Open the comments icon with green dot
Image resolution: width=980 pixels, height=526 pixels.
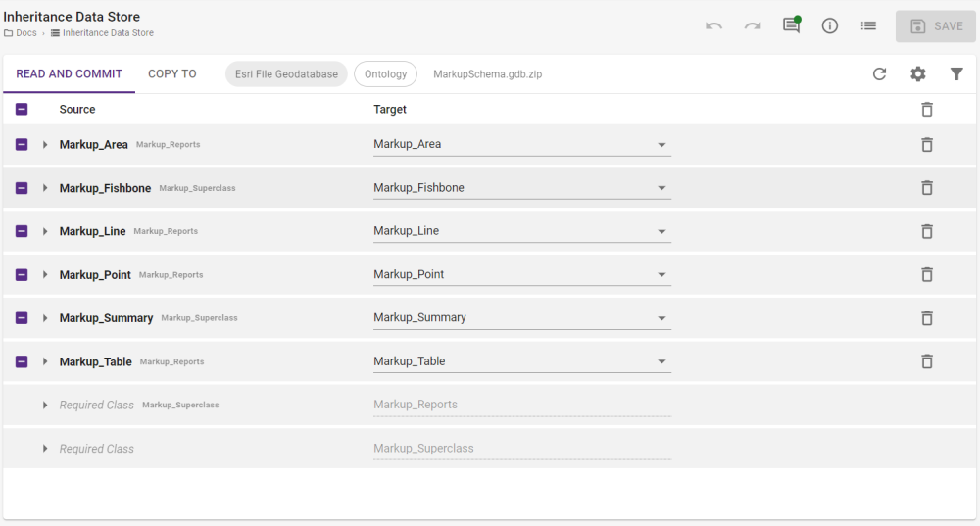coord(791,26)
